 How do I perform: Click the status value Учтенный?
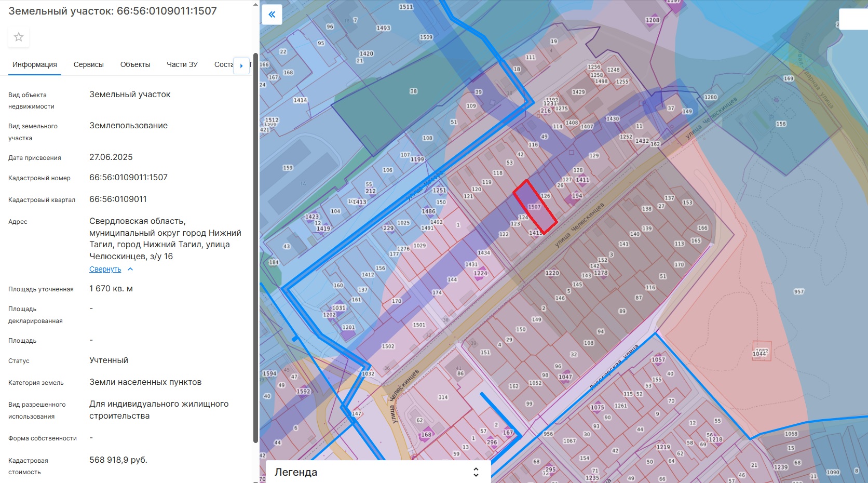(108, 360)
